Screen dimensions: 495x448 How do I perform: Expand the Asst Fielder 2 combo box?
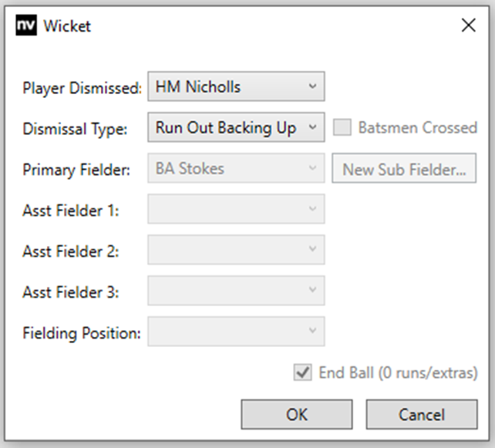pos(235,250)
